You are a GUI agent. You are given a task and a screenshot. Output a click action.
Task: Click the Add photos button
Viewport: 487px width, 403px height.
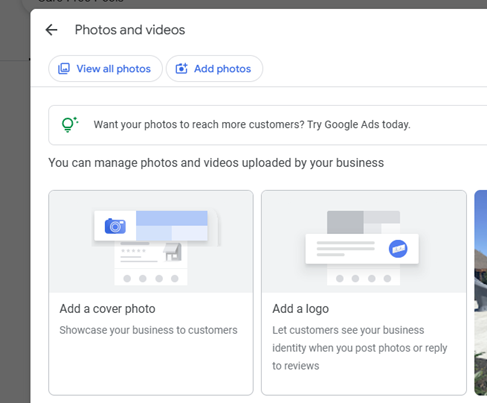[214, 69]
